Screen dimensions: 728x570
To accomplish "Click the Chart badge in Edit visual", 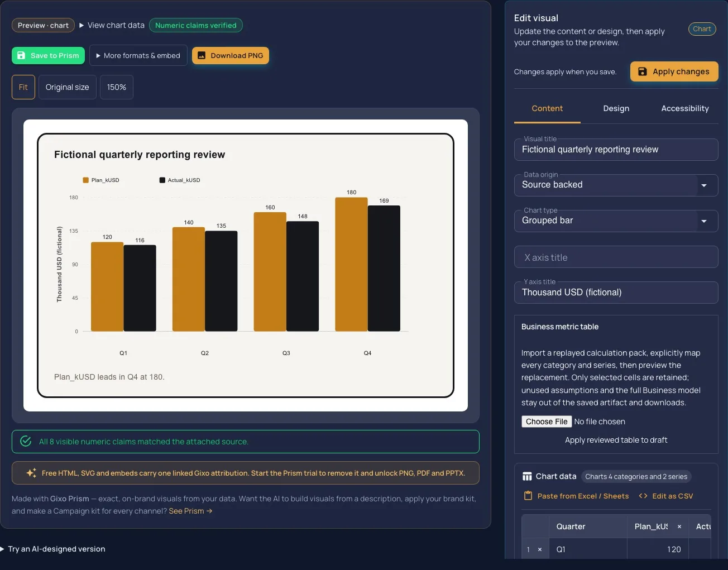I will (702, 29).
